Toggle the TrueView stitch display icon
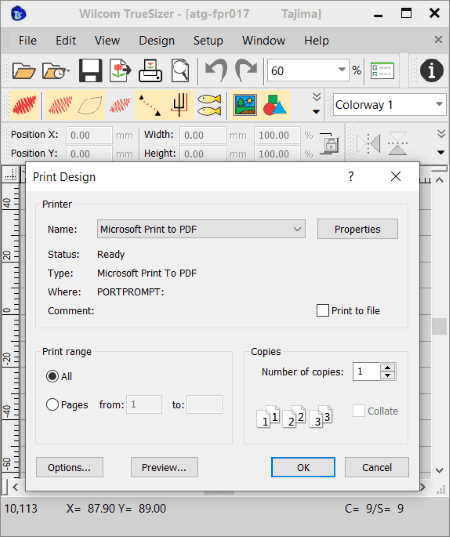This screenshot has height=537, width=450. click(24, 105)
